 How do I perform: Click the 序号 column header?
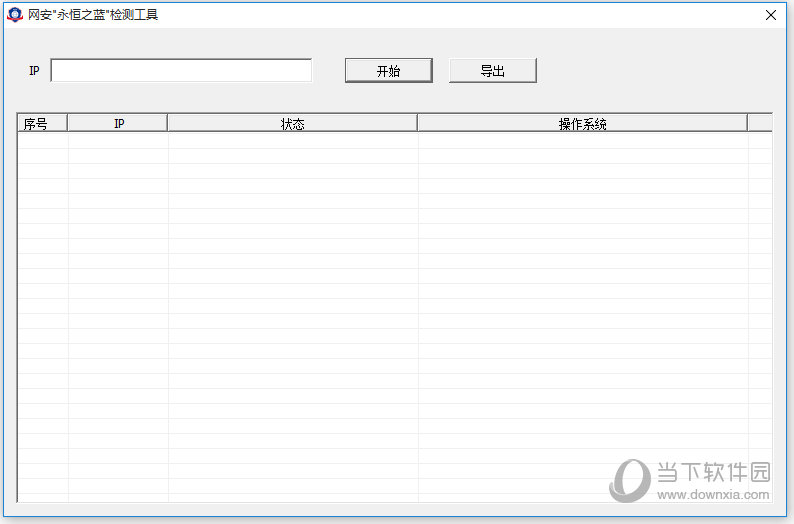43,123
